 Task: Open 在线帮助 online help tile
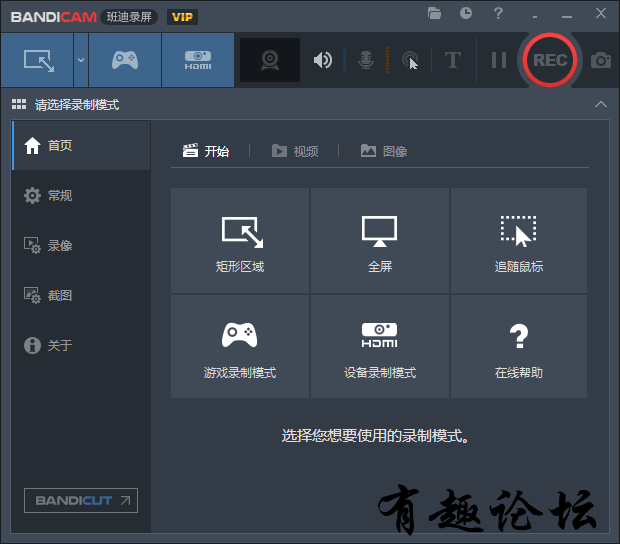point(519,346)
